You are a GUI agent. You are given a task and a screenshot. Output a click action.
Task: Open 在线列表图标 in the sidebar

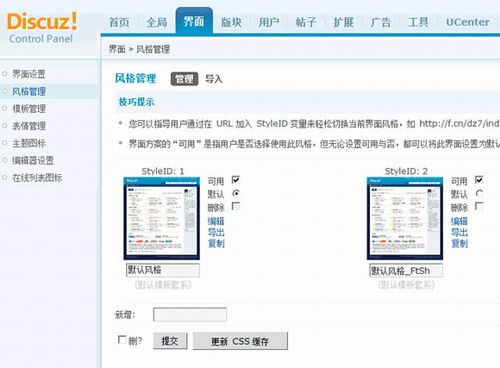[x=37, y=178]
